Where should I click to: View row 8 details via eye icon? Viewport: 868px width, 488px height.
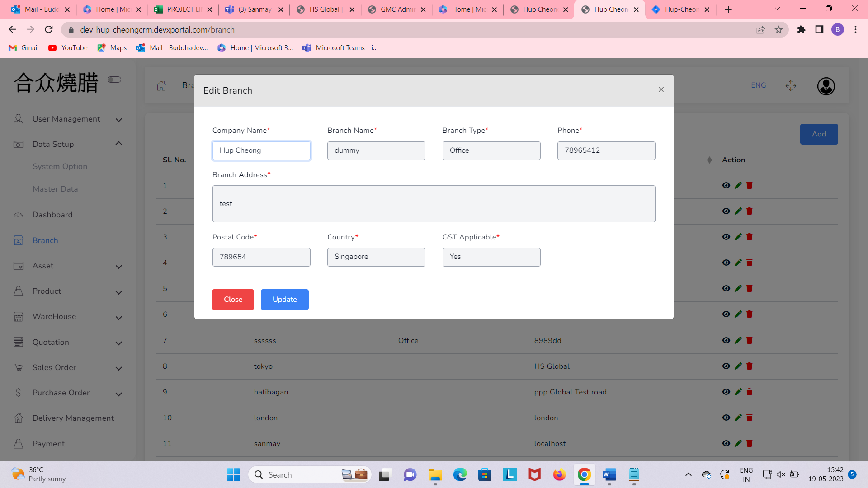726,366
